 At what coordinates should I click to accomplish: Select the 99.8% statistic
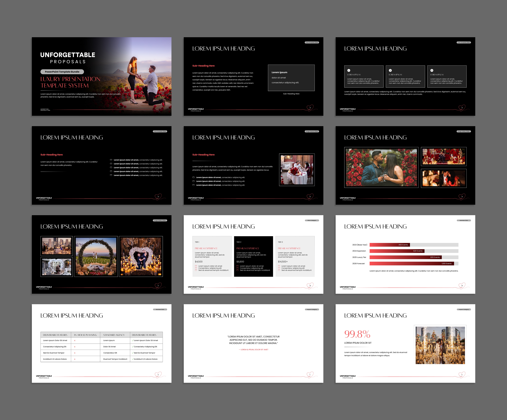click(x=357, y=334)
